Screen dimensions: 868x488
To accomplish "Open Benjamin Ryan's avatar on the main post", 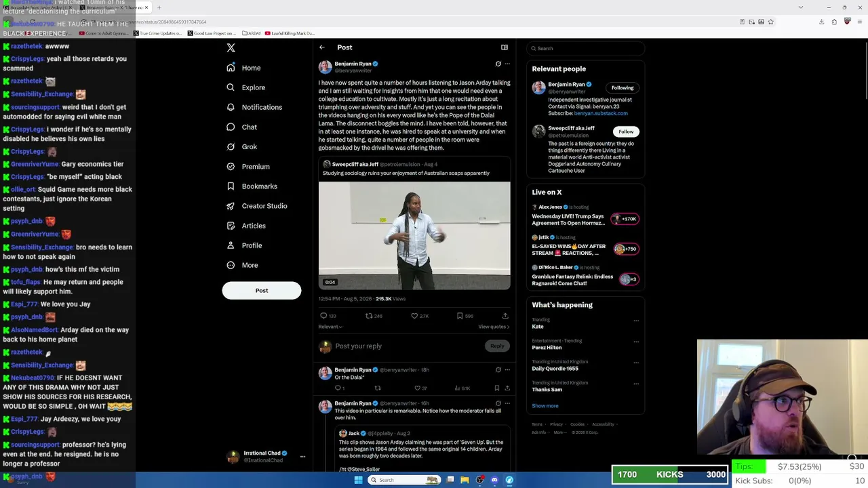I will click(x=325, y=66).
